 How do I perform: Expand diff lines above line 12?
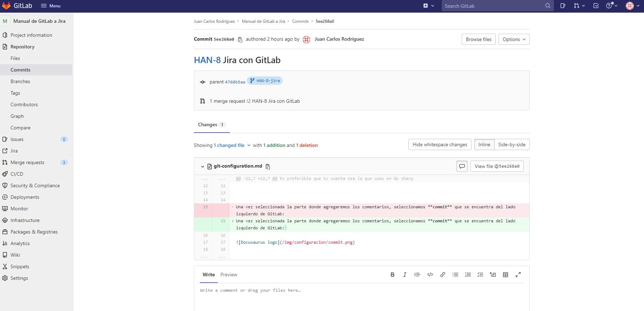[x=212, y=179]
